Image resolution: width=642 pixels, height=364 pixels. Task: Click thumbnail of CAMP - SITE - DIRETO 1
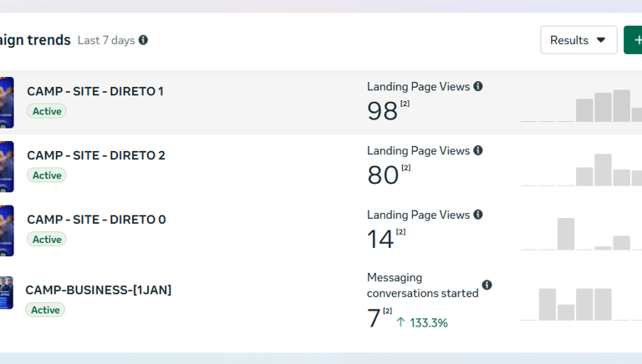pos(7,102)
